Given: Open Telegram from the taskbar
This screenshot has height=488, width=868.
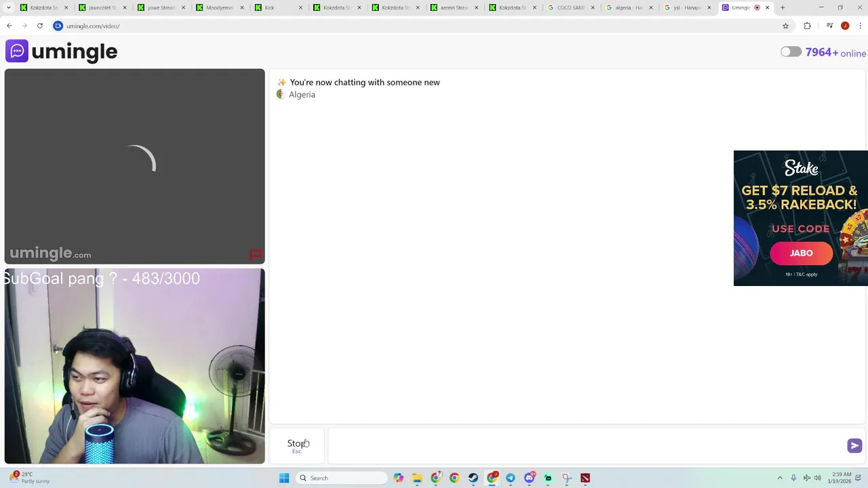Looking at the screenshot, I should 511,478.
